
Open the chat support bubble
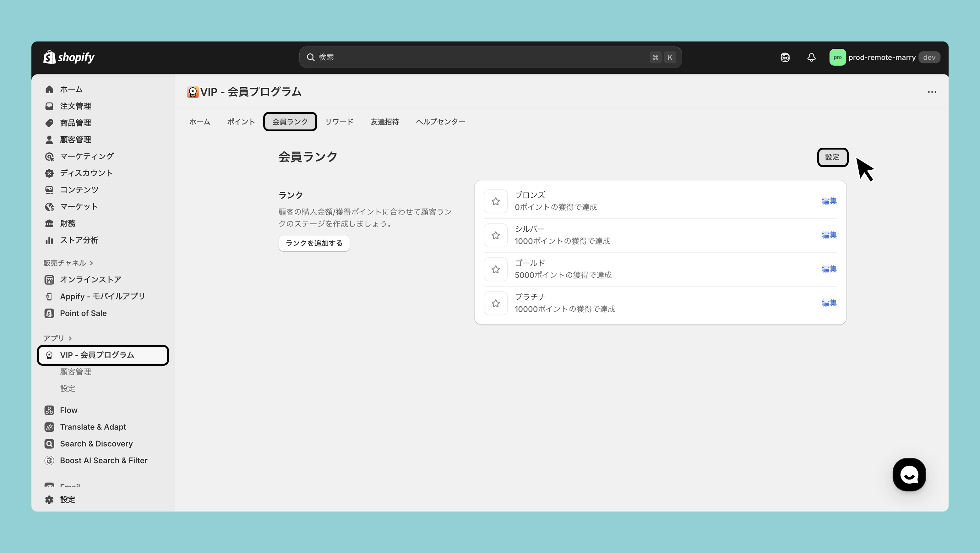[909, 474]
